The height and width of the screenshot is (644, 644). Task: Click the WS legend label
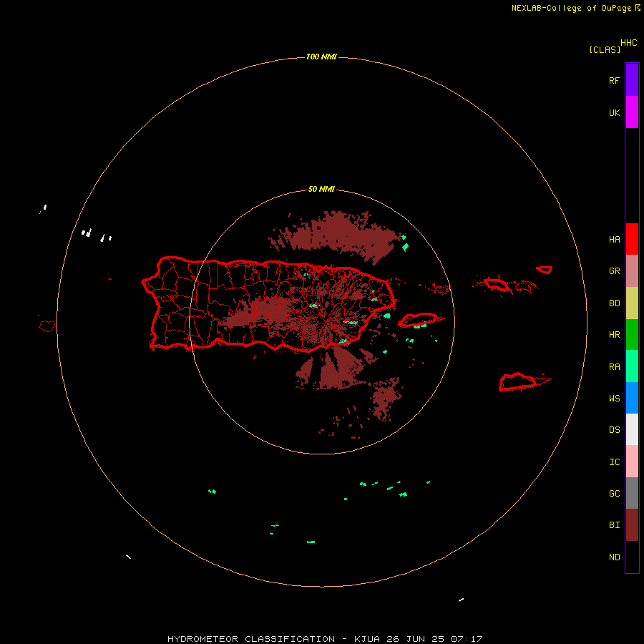[614, 399]
